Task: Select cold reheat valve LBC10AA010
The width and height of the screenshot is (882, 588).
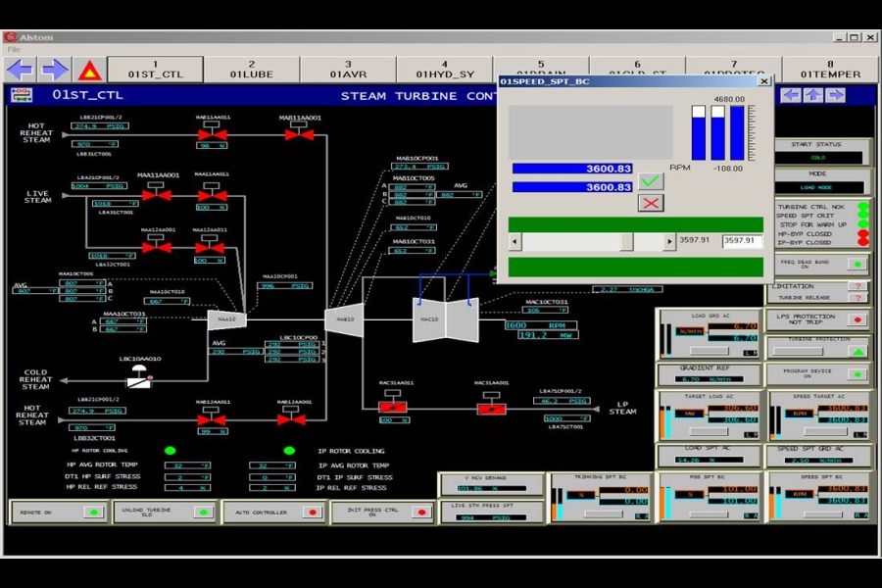Action: 139,377
